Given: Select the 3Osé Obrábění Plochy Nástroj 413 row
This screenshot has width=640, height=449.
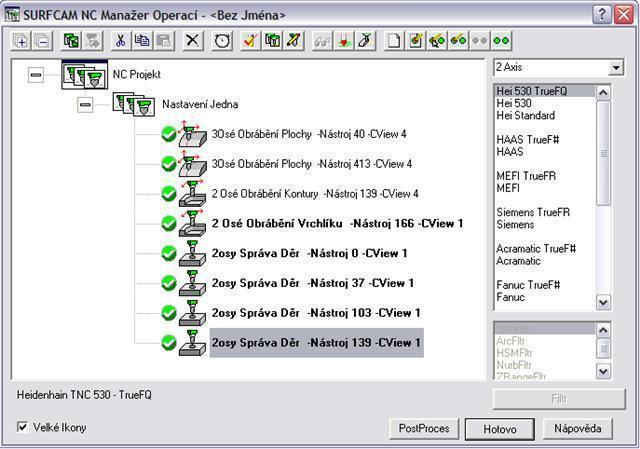Looking at the screenshot, I should (x=311, y=164).
